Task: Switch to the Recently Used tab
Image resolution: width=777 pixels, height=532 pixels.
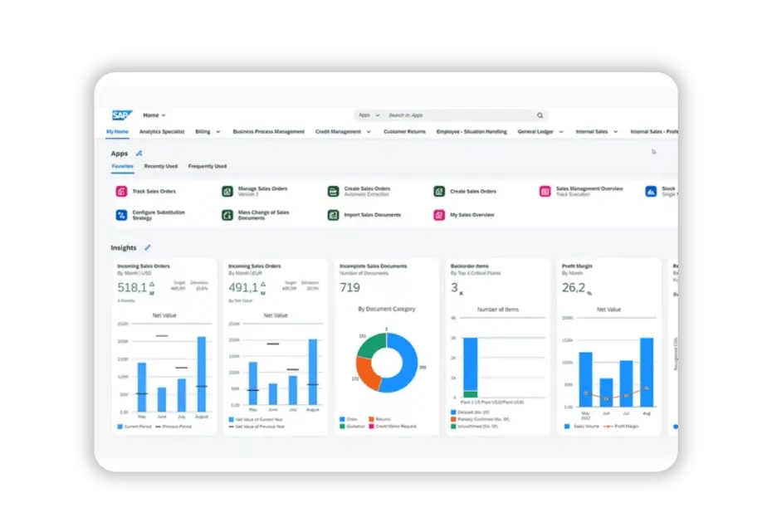Action: [x=160, y=166]
